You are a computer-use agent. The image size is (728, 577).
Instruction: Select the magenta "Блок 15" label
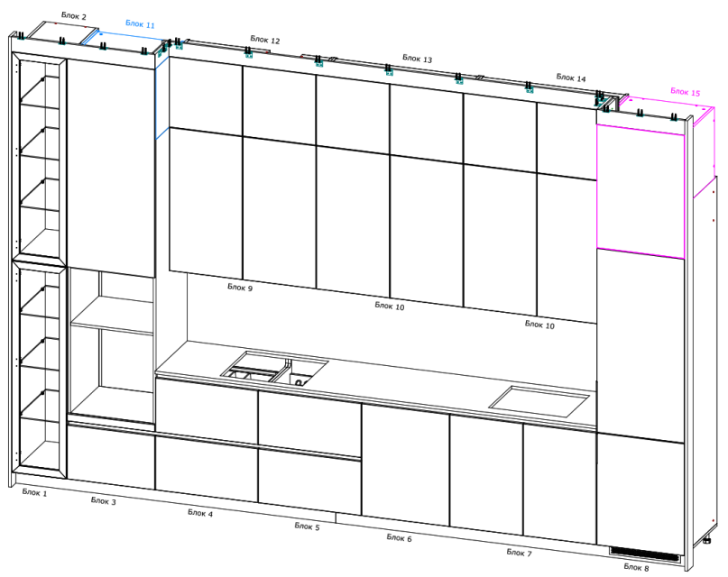pyautogui.click(x=685, y=92)
